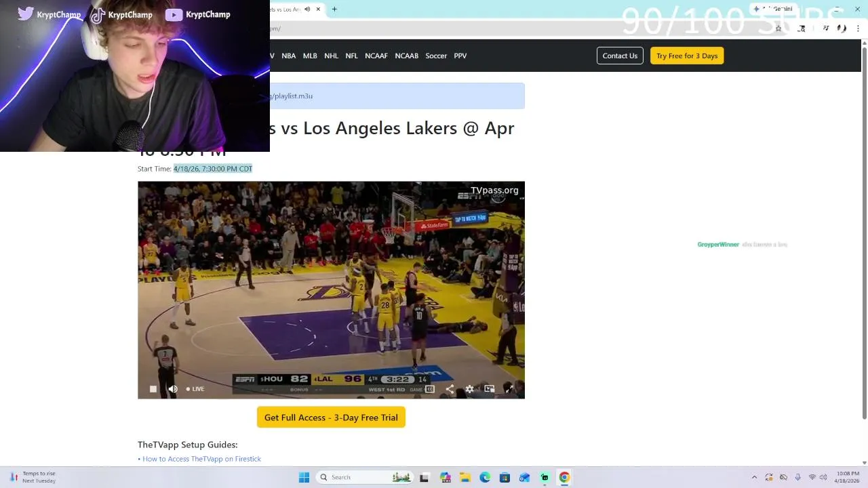Mute the video player volume
The width and height of the screenshot is (868, 488).
click(173, 389)
